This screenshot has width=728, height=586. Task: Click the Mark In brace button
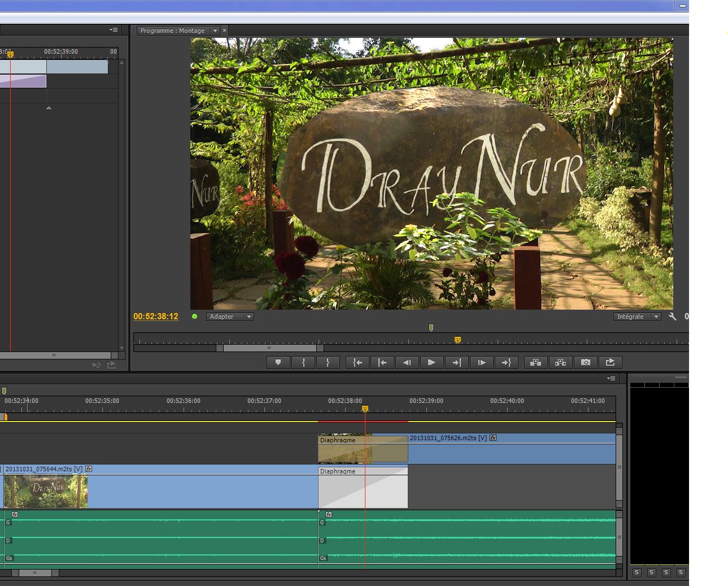pyautogui.click(x=303, y=363)
